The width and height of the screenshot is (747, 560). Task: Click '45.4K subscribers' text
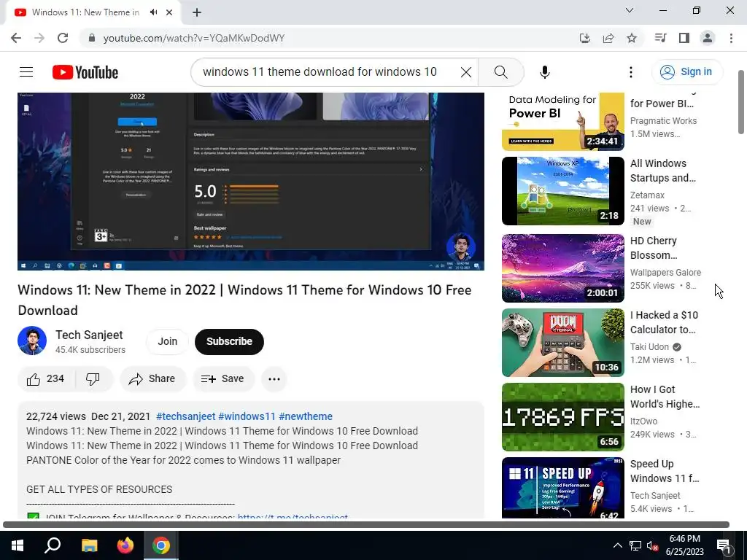(90, 349)
